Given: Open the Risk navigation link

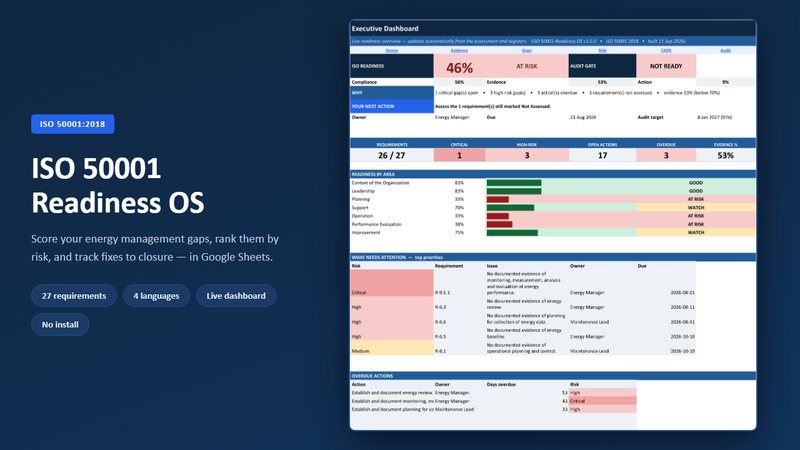Looking at the screenshot, I should coord(602,51).
